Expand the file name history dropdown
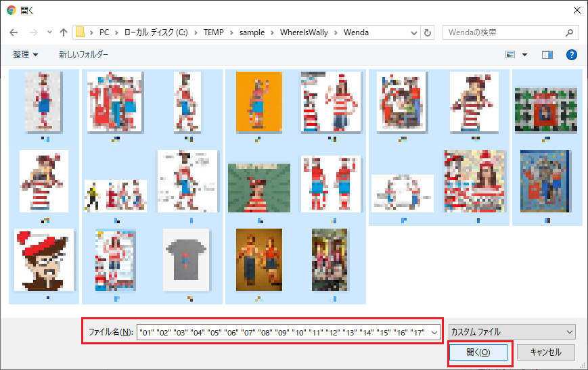 tap(434, 333)
